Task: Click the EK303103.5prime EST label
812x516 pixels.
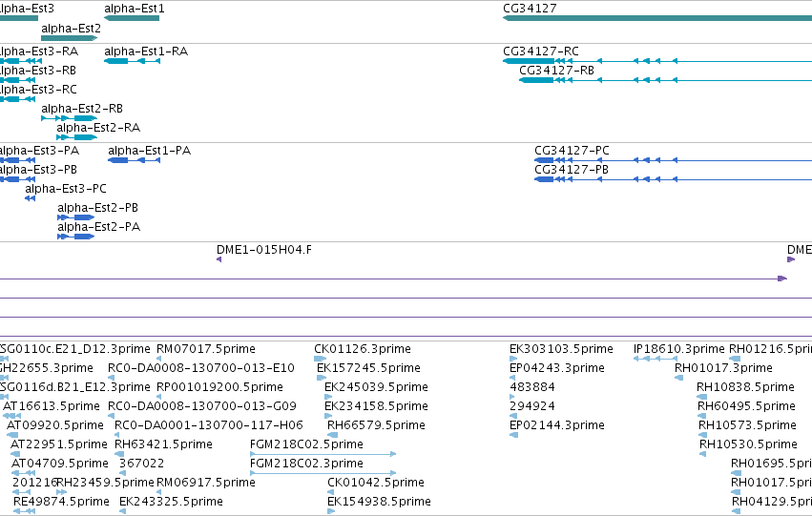Action: click(561, 349)
